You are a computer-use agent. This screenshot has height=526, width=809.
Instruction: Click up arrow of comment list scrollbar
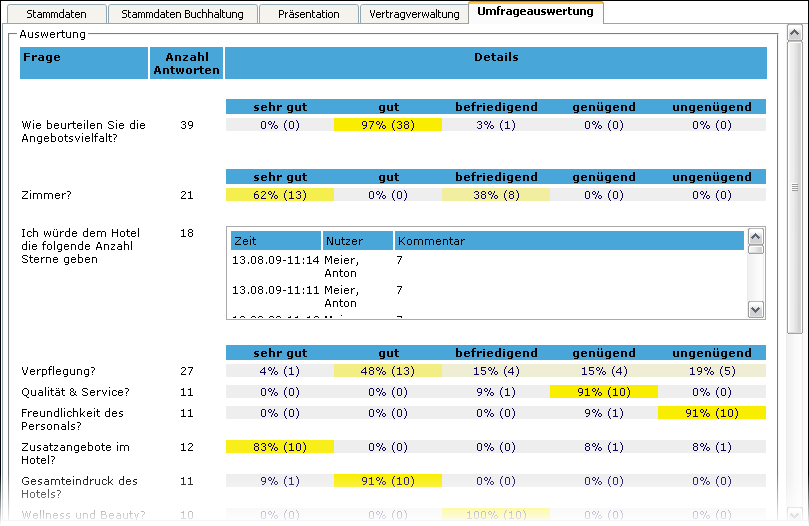pos(756,238)
